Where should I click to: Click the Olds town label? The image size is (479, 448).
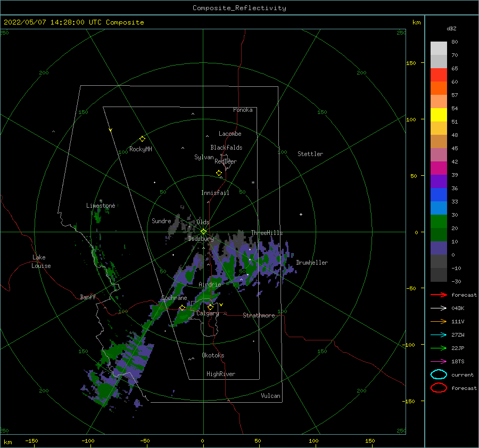click(203, 222)
